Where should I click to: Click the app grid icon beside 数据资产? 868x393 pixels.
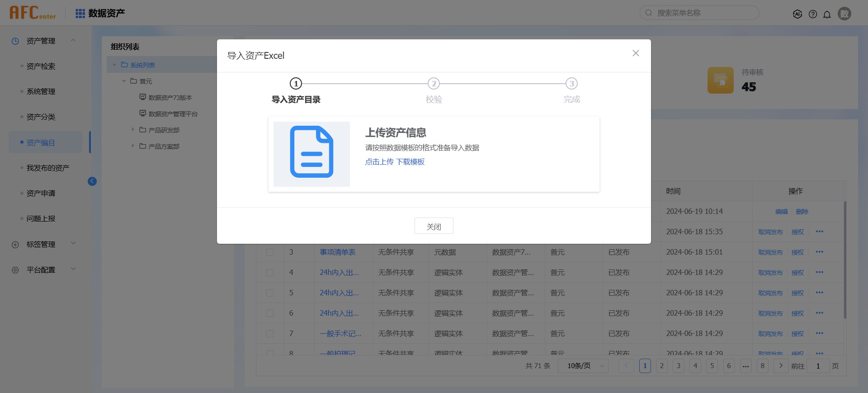click(80, 14)
